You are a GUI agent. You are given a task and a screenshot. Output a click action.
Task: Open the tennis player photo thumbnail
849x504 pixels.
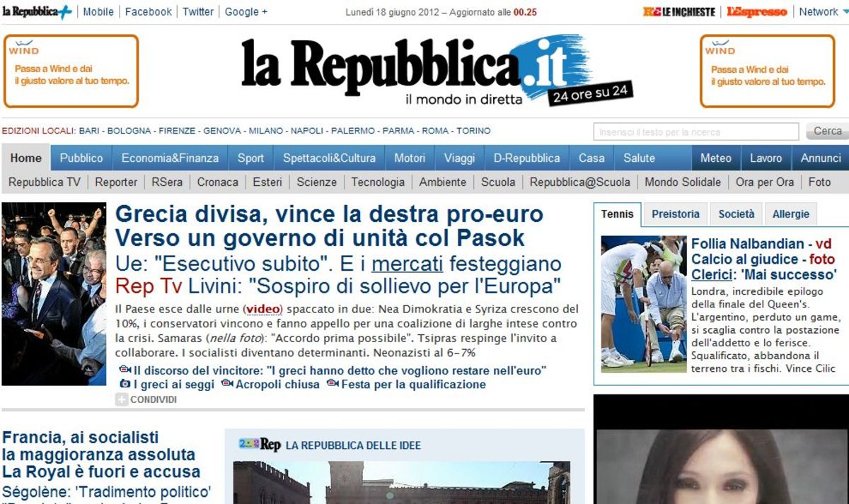click(x=644, y=304)
